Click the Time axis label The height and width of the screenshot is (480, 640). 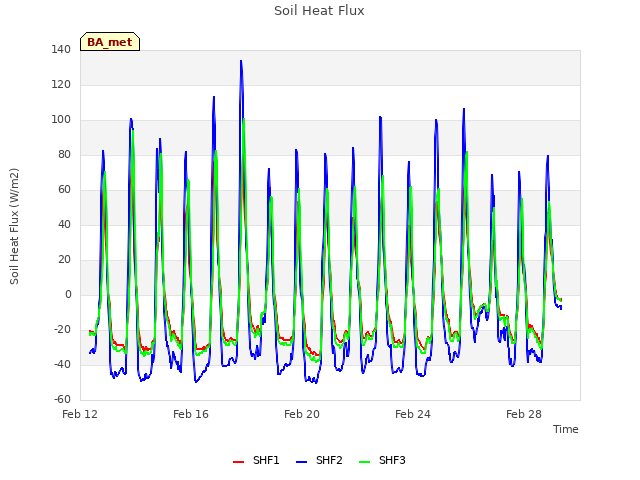(x=566, y=429)
